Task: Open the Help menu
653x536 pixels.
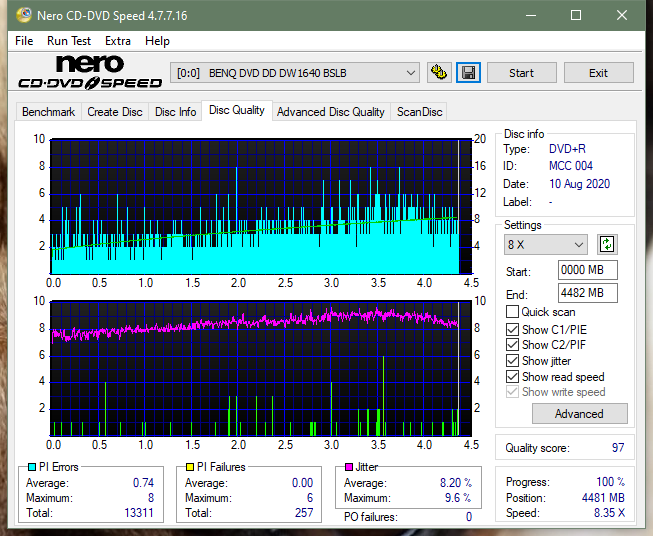Action: [157, 41]
